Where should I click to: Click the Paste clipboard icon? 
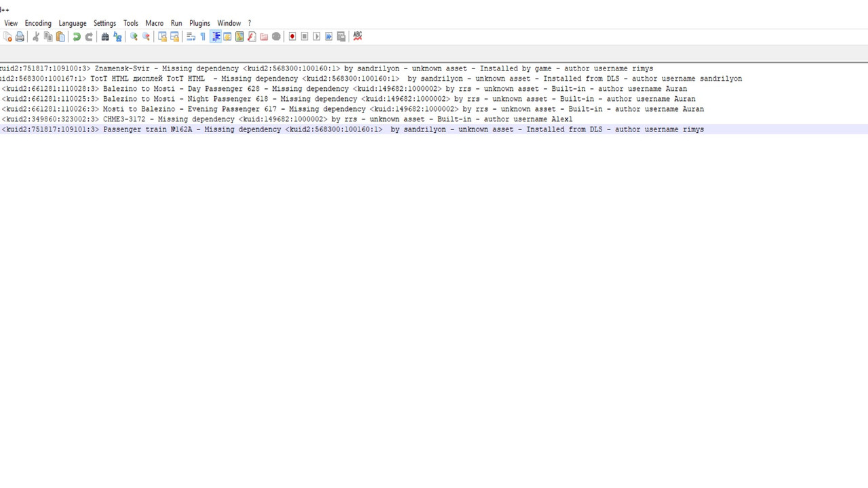point(60,37)
